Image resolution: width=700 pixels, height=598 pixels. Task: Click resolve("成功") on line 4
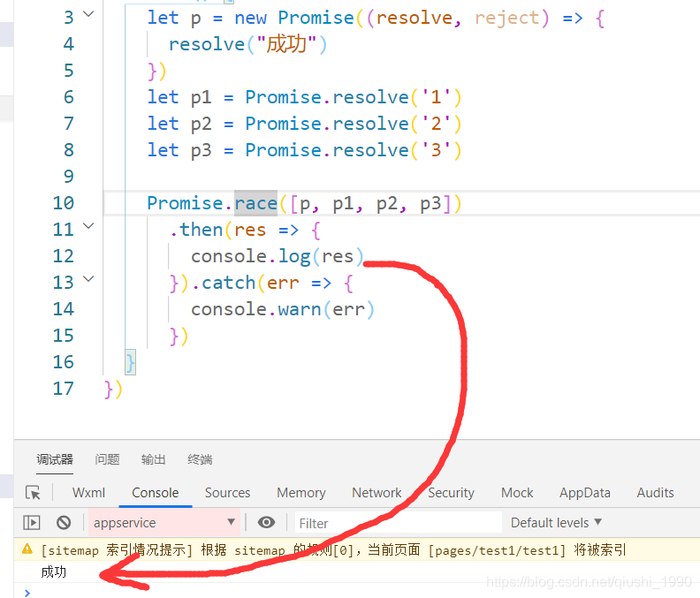click(x=247, y=44)
